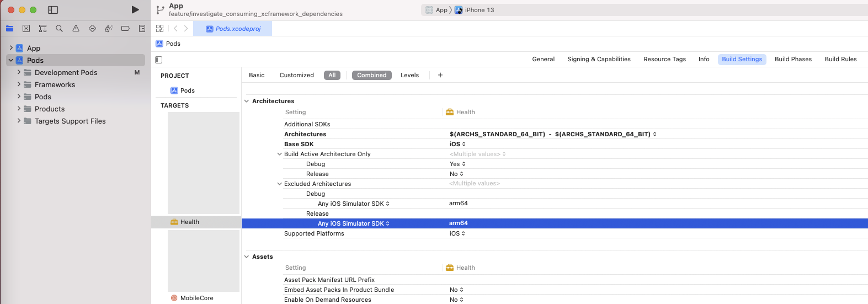868x304 pixels.
Task: Expand the Products group
Action: 19,109
